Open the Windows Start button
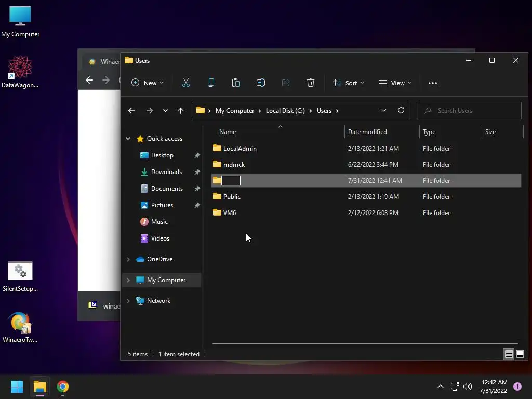532x399 pixels. 17,387
